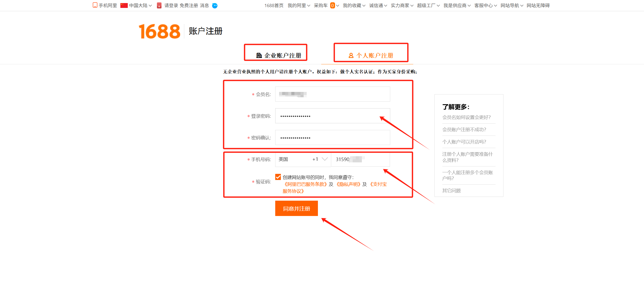Click the red user avatar icon before 请登录
Viewport: 644px width, 301px height.
pyautogui.click(x=159, y=5)
